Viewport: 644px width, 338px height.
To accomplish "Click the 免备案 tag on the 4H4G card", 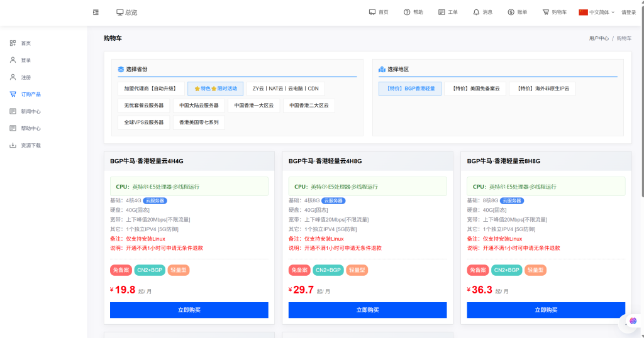I will point(121,270).
